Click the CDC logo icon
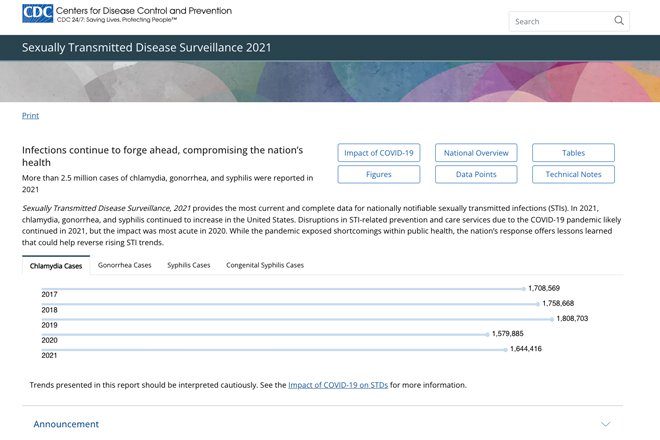 click(x=37, y=13)
